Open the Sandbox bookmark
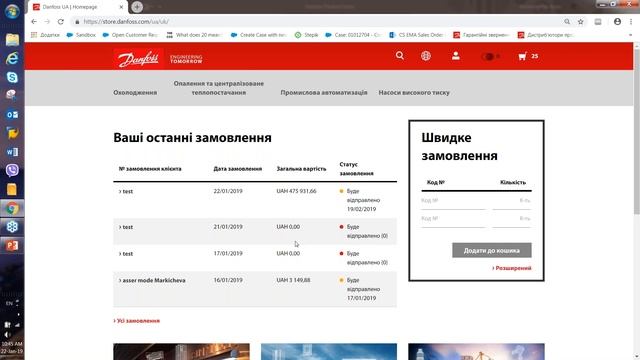The height and width of the screenshot is (360, 640). click(81, 35)
